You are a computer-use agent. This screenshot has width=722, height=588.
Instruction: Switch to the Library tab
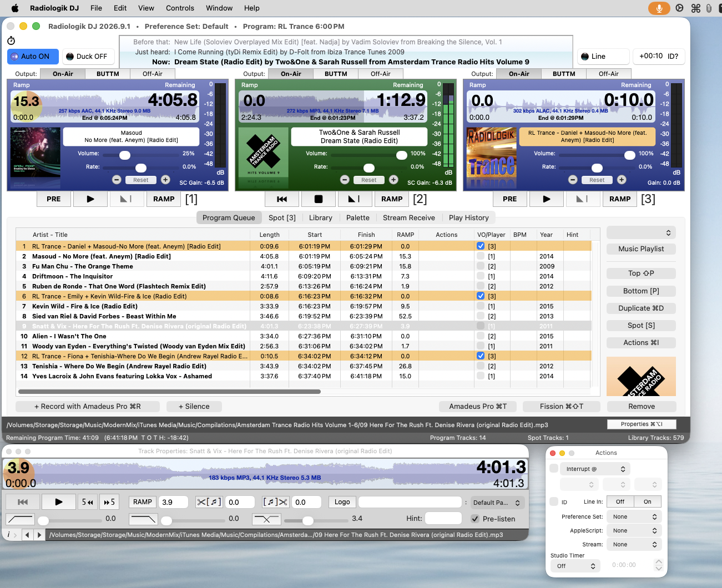[321, 218]
